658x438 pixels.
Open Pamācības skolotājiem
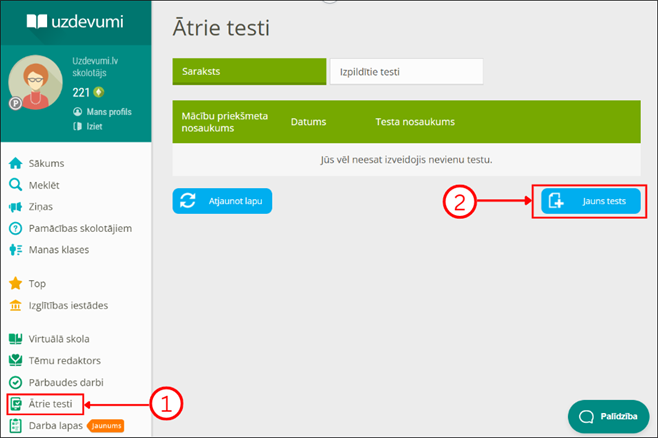pyautogui.click(x=80, y=229)
